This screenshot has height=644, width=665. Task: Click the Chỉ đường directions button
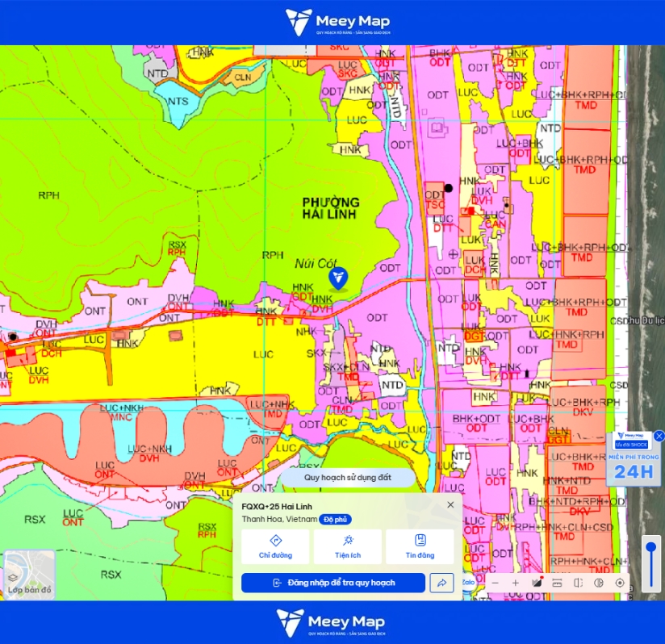(x=276, y=546)
